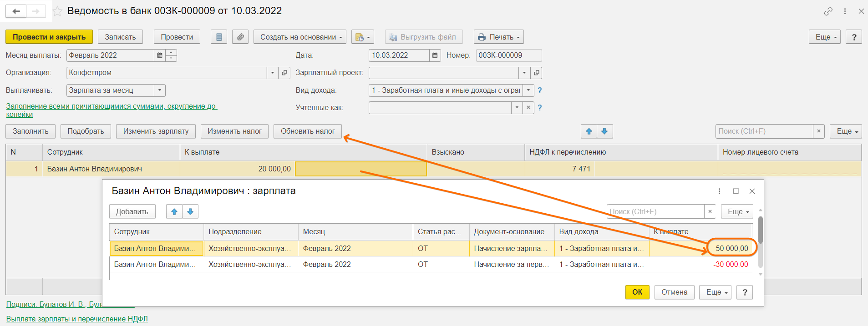Adjust Месяц выплаты with the stepper arrows
868x326 pixels.
[x=171, y=55]
